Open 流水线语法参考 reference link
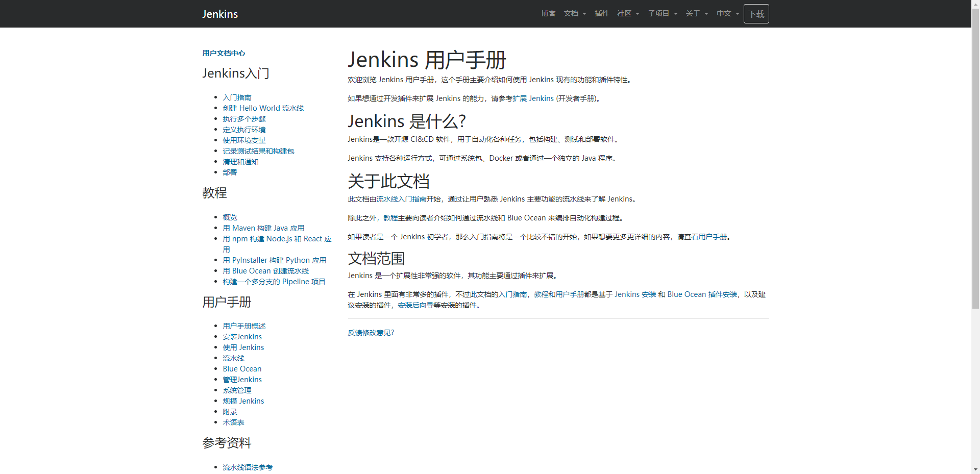This screenshot has height=474, width=980. click(248, 467)
